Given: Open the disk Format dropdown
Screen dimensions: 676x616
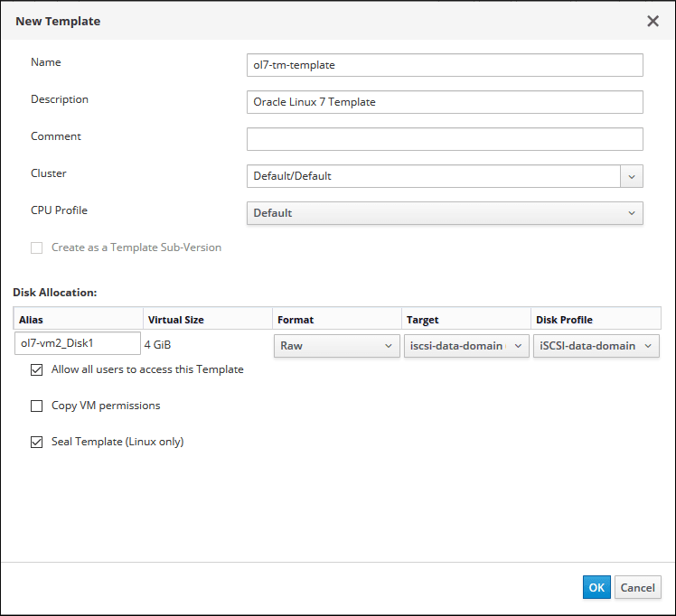Looking at the screenshot, I should pos(336,346).
